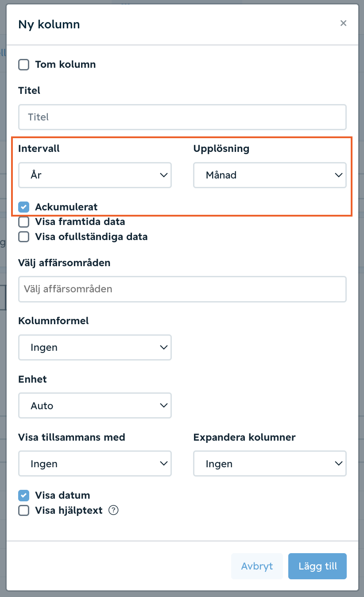This screenshot has height=597, width=364.
Task: Toggle the Visa hjälptext checkbox
Action: (24, 511)
